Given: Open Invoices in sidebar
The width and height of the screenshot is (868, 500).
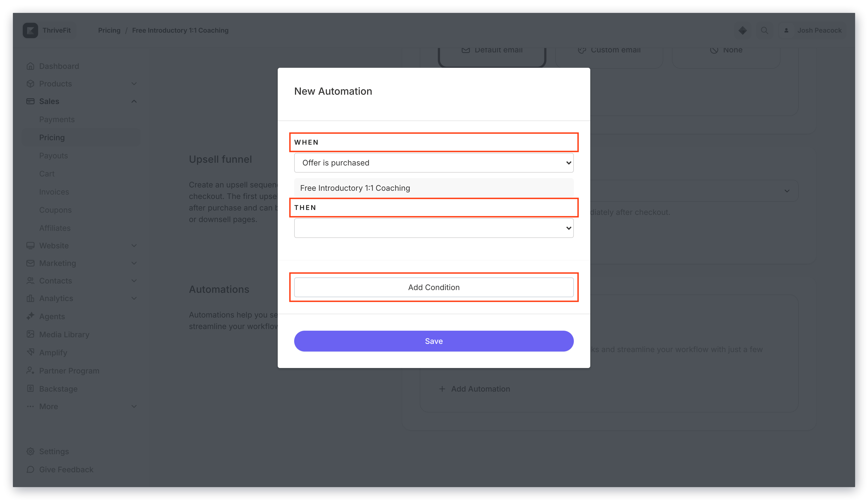Looking at the screenshot, I should [54, 192].
